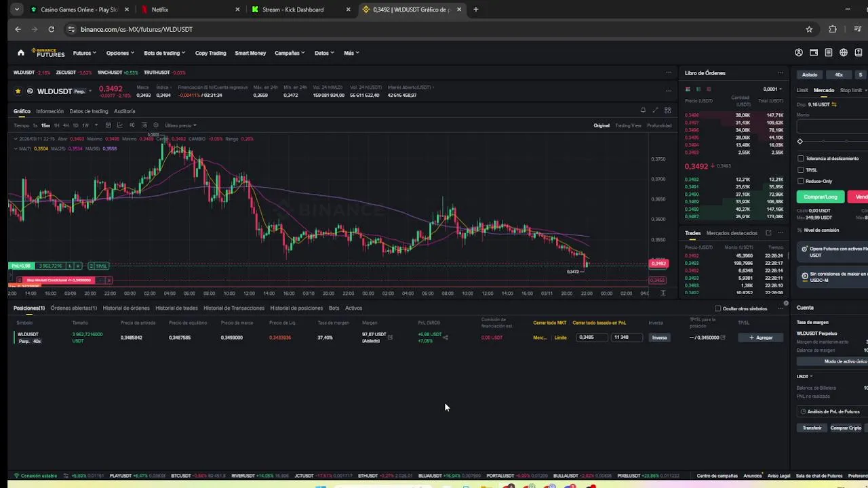
Task: Go back in browser
Action: click(18, 29)
